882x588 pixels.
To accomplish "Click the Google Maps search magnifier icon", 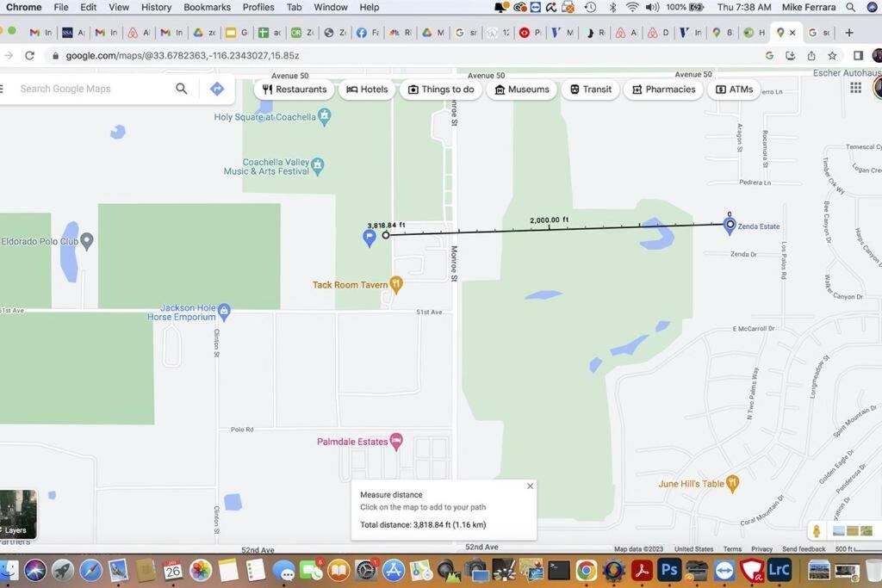I will [181, 89].
